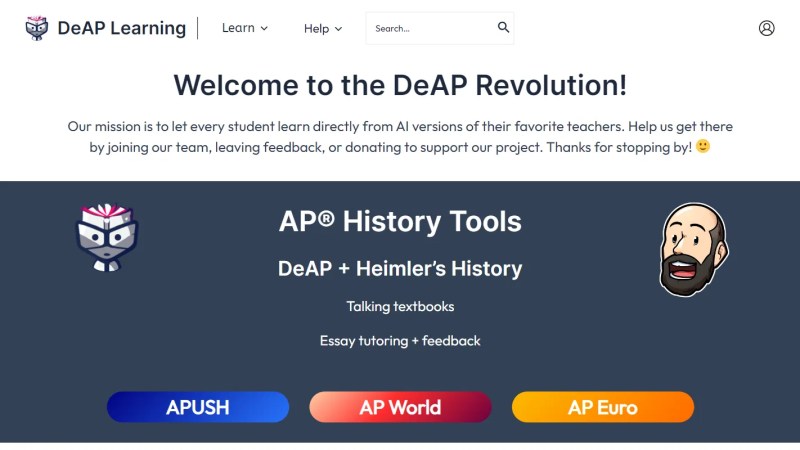Expand the Help dropdown menu
This screenshot has height=450, width=800.
(322, 29)
